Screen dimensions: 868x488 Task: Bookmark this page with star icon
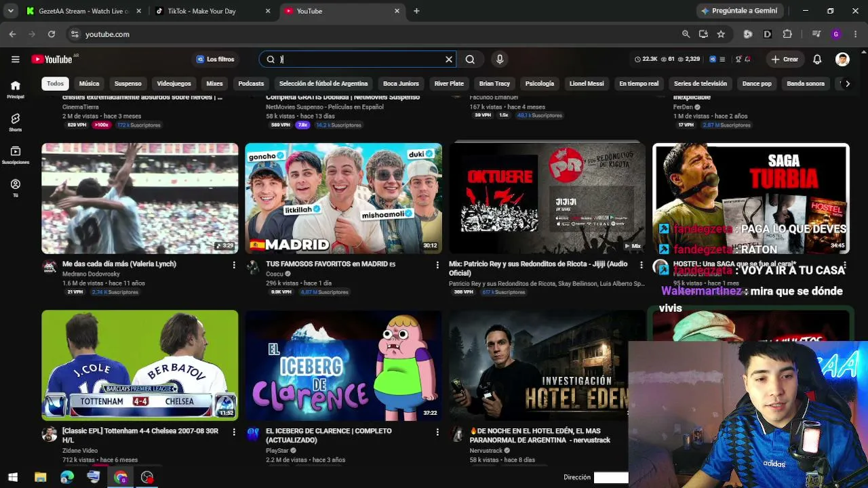click(721, 34)
